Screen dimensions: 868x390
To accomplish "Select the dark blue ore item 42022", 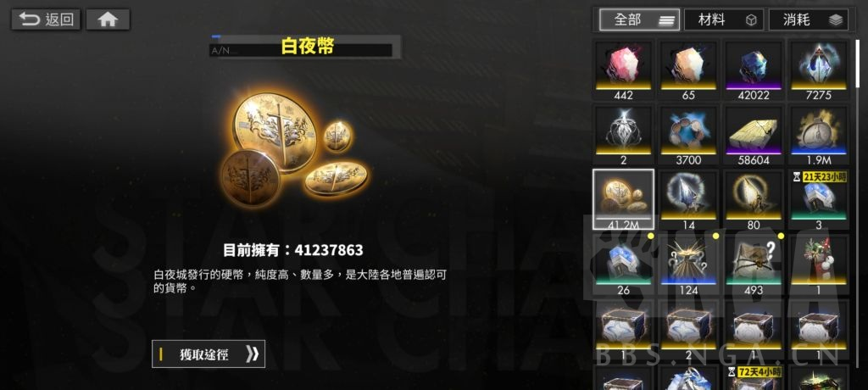I will click(754, 70).
